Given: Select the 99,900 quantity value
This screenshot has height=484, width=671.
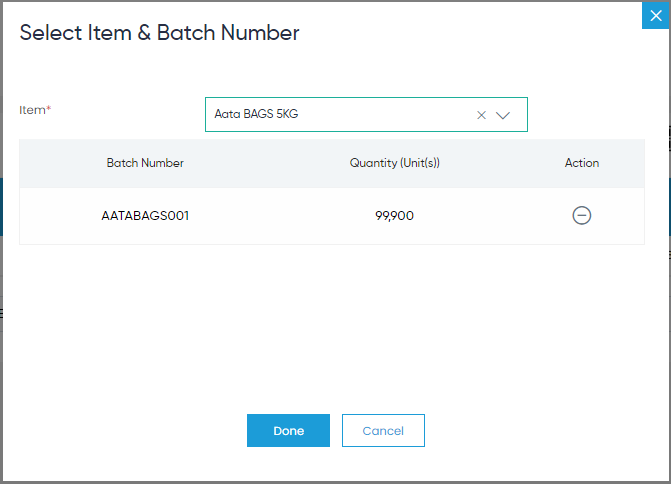Looking at the screenshot, I should [395, 215].
